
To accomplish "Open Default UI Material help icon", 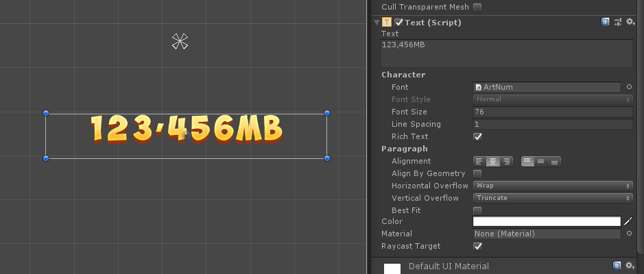I will 617,266.
